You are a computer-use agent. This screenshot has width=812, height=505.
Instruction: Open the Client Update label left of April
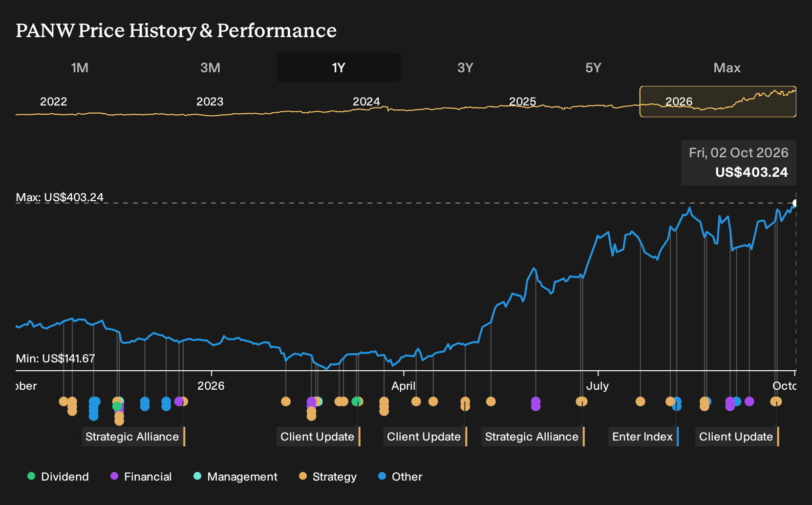pyautogui.click(x=318, y=437)
